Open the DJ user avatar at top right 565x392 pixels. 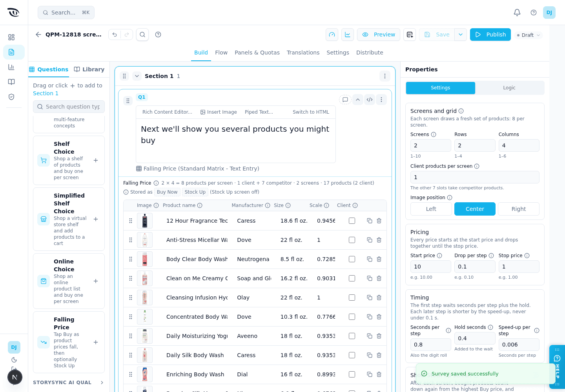click(x=549, y=13)
